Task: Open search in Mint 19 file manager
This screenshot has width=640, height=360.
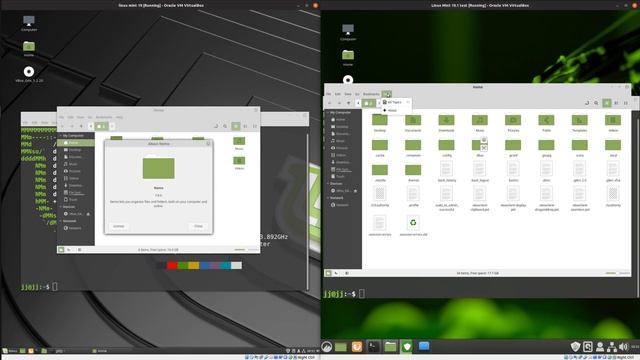Action: pos(225,126)
